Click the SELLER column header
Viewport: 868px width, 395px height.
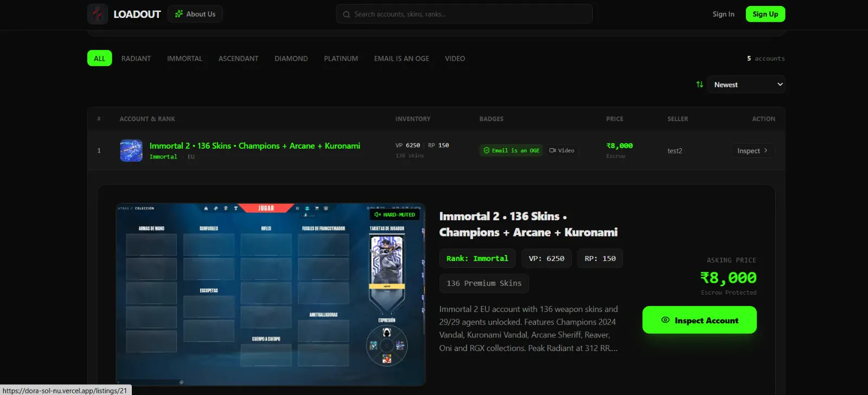(x=678, y=119)
